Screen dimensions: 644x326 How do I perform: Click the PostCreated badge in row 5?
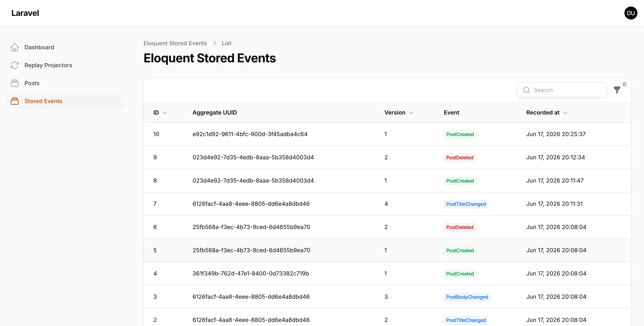[x=460, y=251]
